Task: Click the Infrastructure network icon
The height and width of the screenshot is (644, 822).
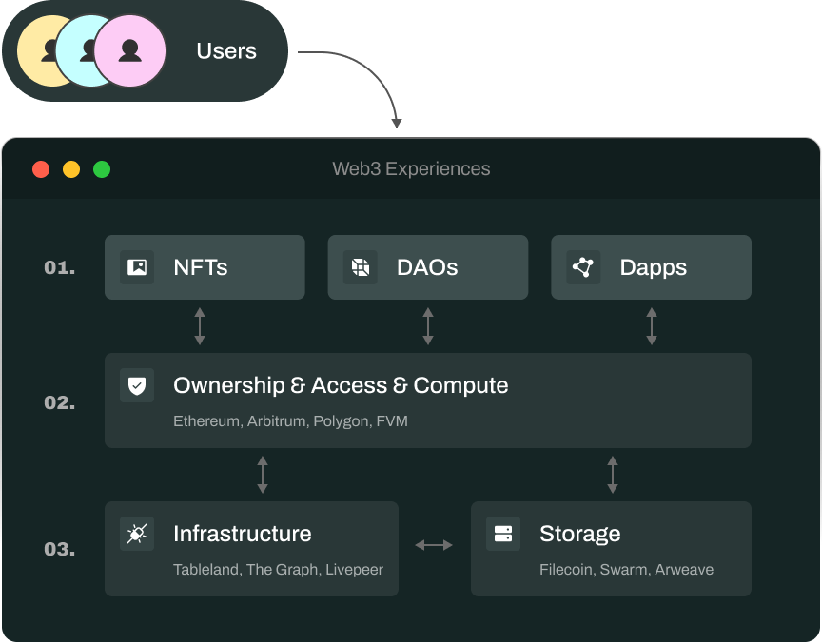Action: click(x=137, y=534)
